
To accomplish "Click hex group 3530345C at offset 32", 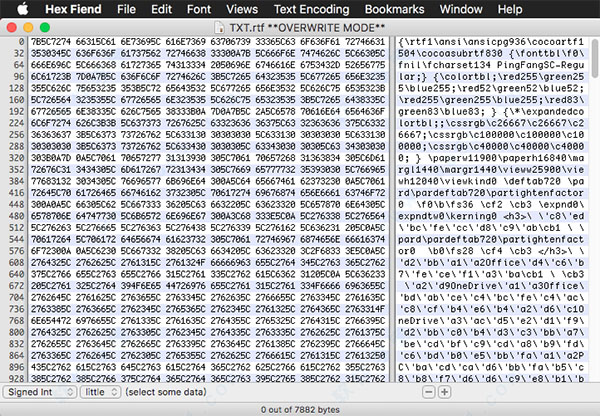I will click(51, 53).
